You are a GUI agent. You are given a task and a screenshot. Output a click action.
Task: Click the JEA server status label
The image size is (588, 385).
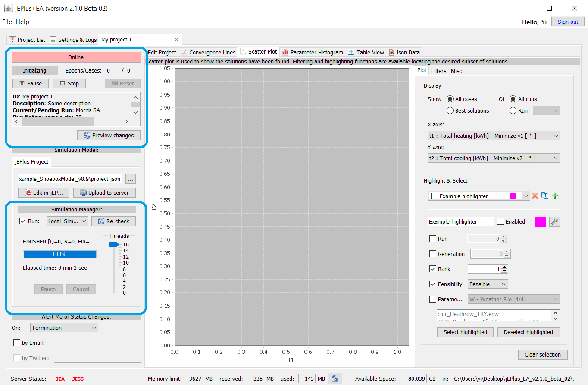pyautogui.click(x=60, y=379)
